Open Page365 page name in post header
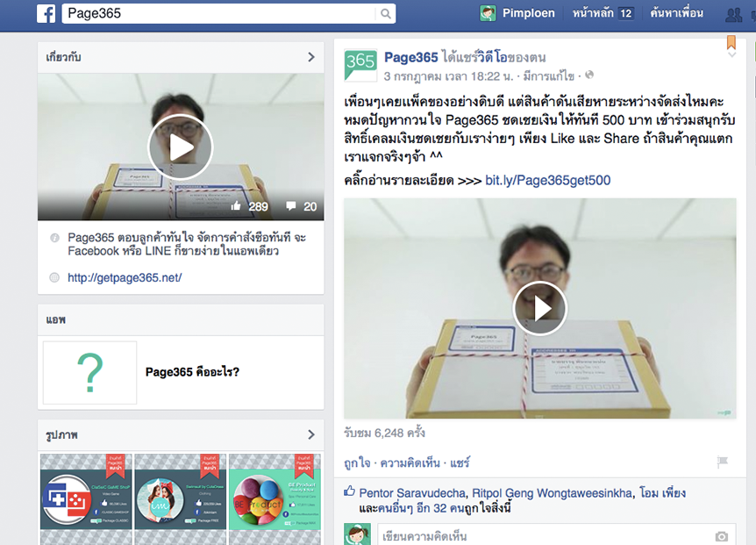This screenshot has height=545, width=756. tap(410, 57)
